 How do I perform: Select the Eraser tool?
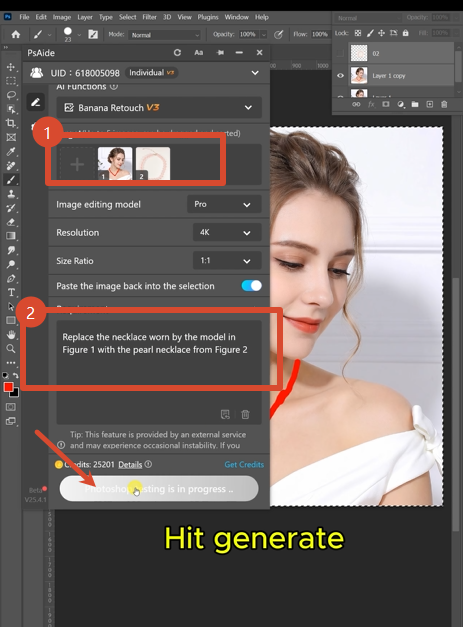pos(11,222)
